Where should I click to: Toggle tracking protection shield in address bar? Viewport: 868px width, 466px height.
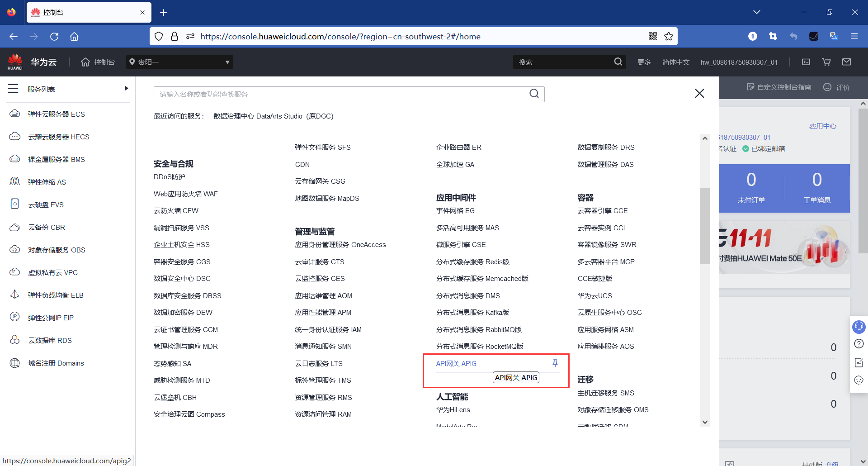pos(158,36)
